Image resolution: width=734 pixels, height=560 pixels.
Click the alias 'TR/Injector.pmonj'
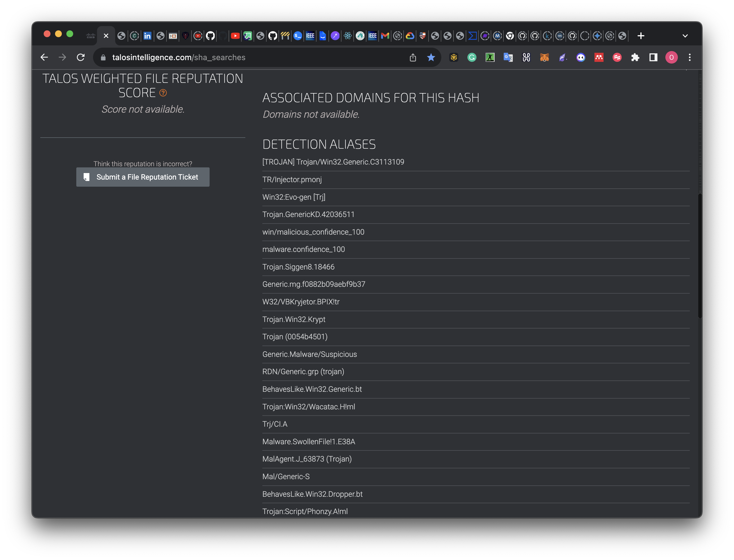tap(292, 180)
